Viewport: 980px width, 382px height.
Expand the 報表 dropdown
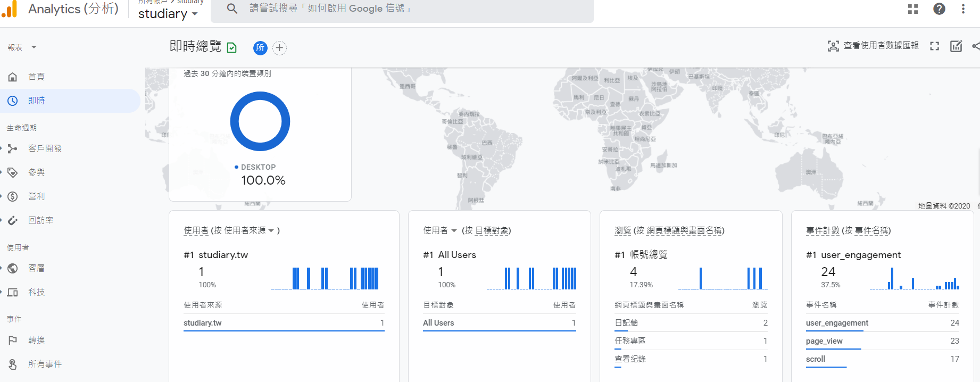coord(22,47)
